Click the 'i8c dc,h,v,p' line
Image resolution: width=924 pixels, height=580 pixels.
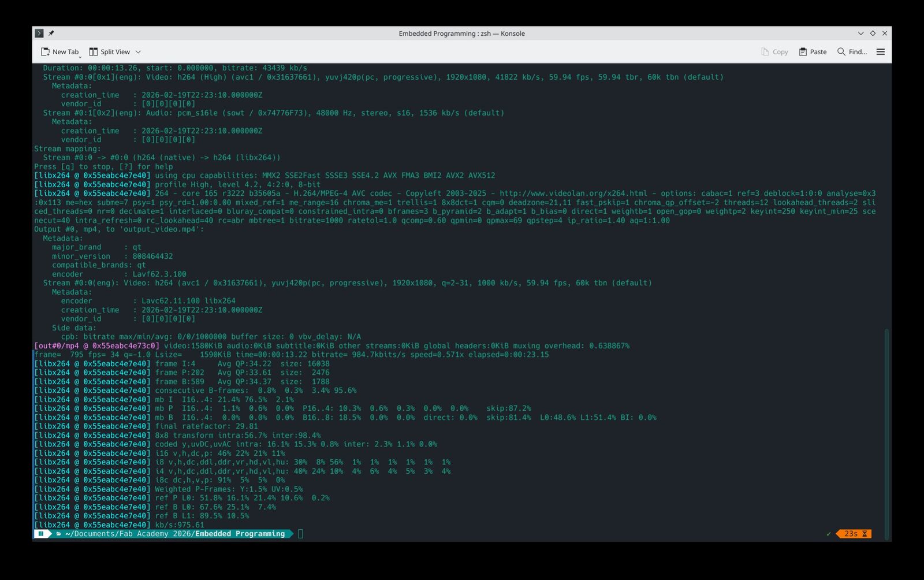[x=159, y=480]
